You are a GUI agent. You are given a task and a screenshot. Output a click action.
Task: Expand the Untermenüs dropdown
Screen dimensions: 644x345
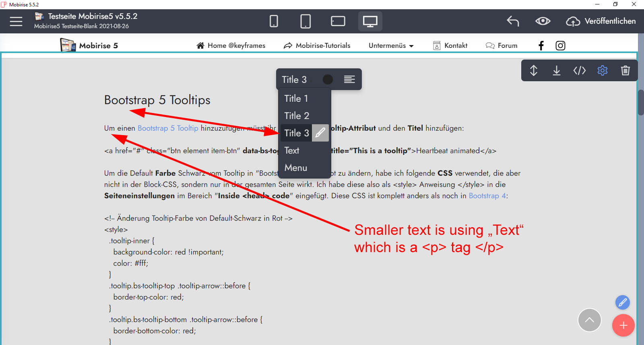click(391, 45)
